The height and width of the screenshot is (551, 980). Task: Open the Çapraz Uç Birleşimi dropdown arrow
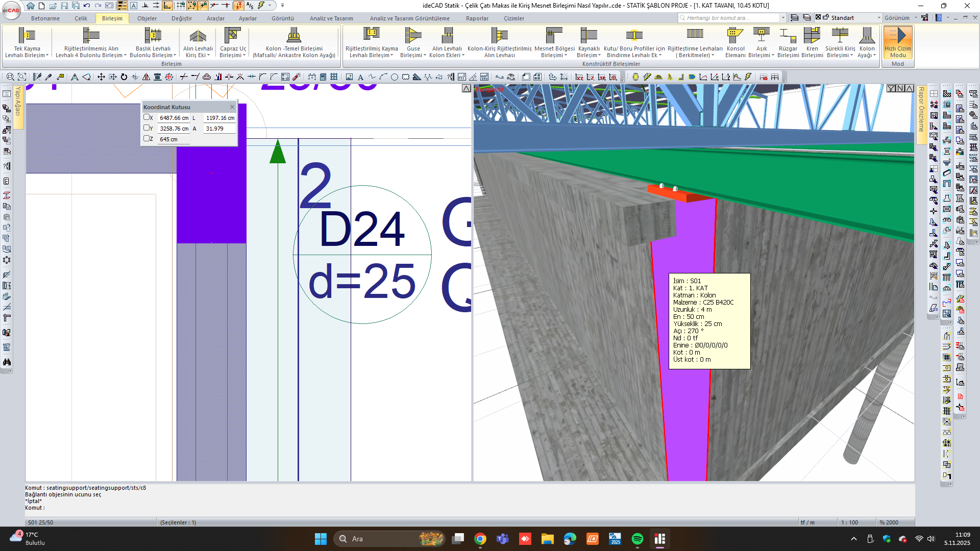[x=244, y=56]
